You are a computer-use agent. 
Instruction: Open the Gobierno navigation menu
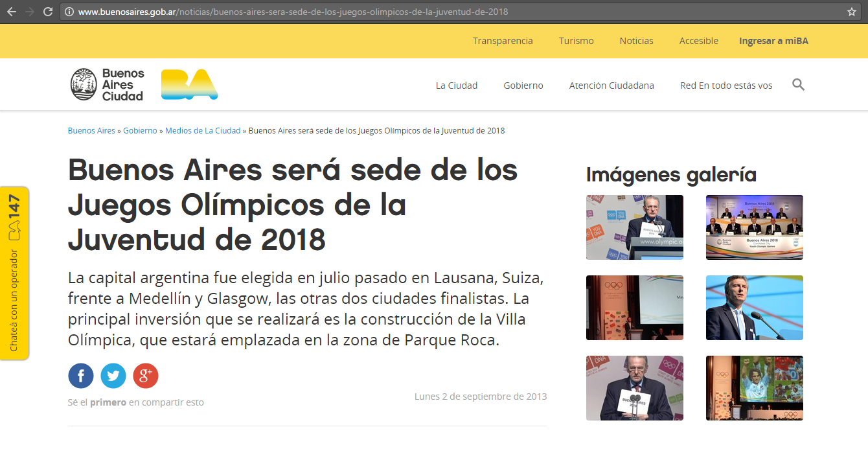coord(523,86)
